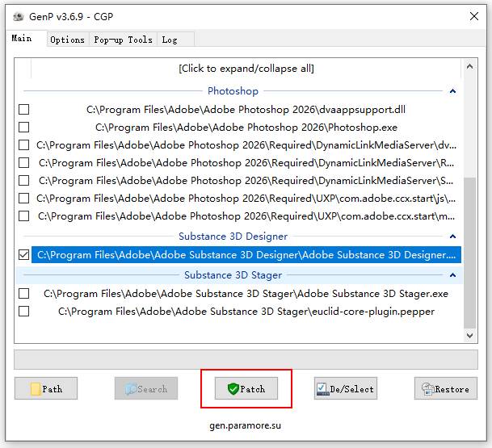The image size is (492, 448).
Task: Click expand/collapse all header
Action: pos(246,69)
